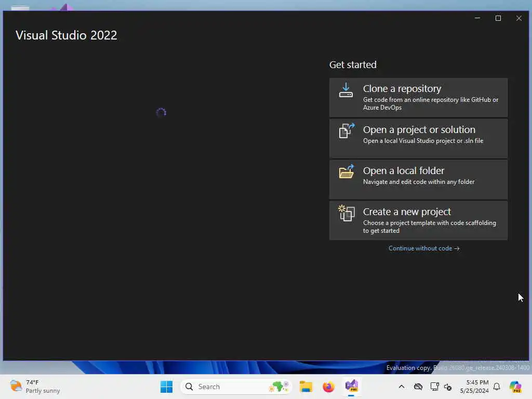The height and width of the screenshot is (399, 532).
Task: Click the Open a project or solution icon
Action: click(x=347, y=131)
